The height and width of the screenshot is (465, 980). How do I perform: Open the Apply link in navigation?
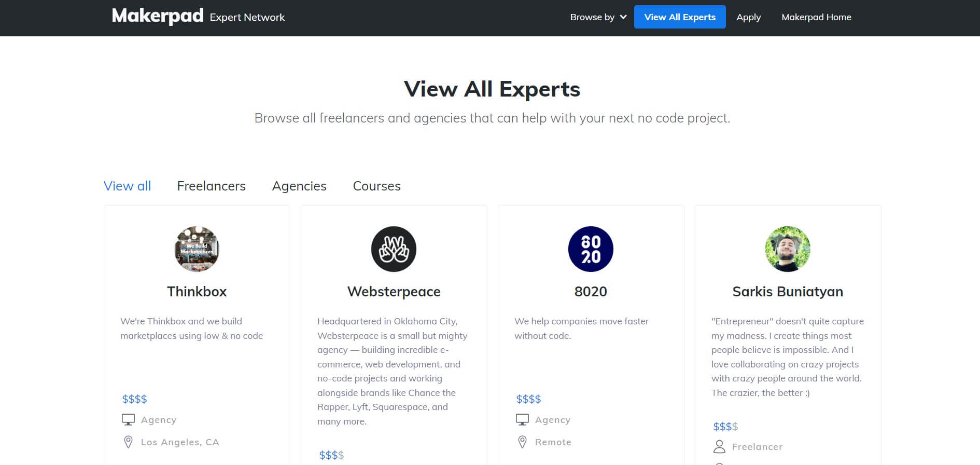pos(748,17)
